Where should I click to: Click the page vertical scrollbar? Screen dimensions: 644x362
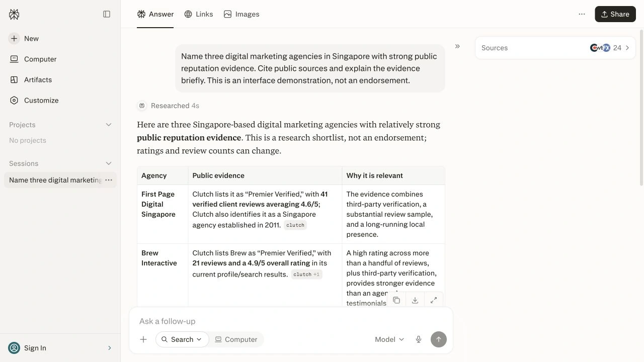pyautogui.click(x=641, y=108)
